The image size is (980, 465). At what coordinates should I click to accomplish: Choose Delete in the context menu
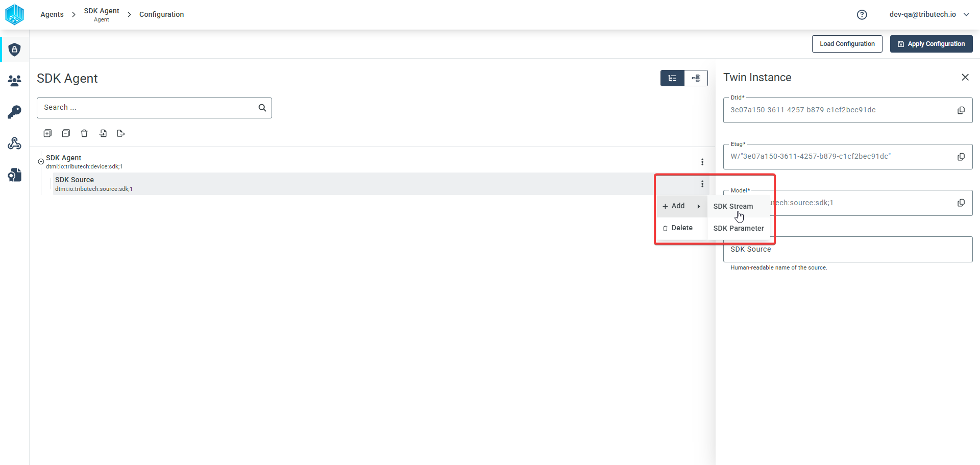point(682,228)
